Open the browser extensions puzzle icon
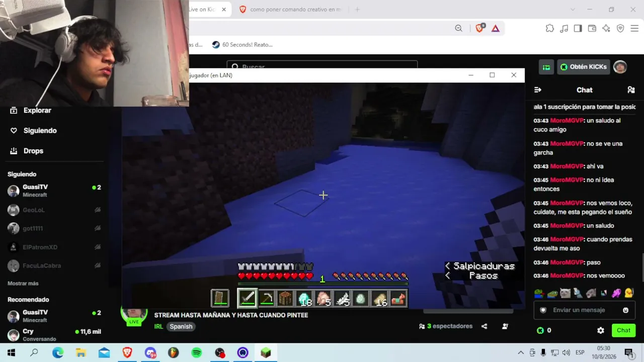This screenshot has height=362, width=644. 550,28
